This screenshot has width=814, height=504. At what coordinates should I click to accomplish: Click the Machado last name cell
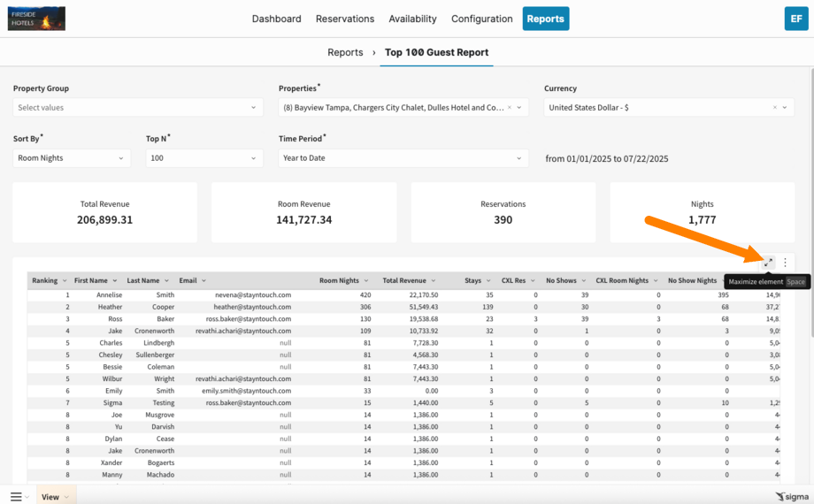pyautogui.click(x=160, y=475)
